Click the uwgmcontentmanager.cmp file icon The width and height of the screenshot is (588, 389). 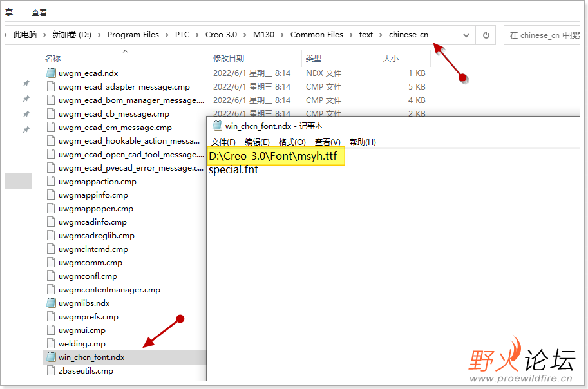click(51, 289)
